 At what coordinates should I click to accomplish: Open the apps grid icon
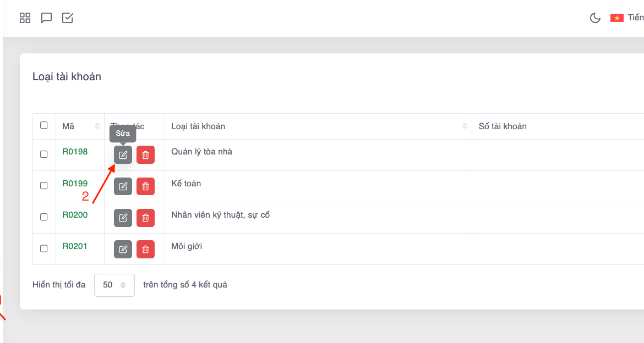point(25,18)
